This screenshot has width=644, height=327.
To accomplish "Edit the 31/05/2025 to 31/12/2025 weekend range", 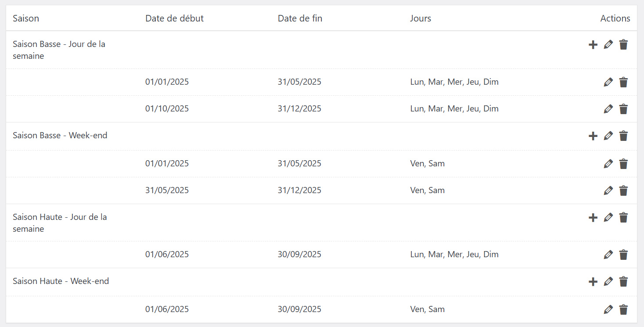I will pyautogui.click(x=608, y=190).
